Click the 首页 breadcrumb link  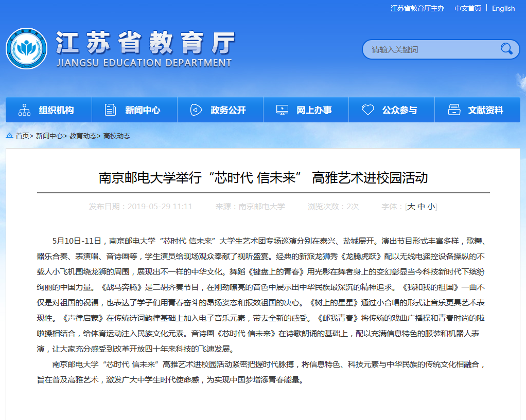coord(22,136)
